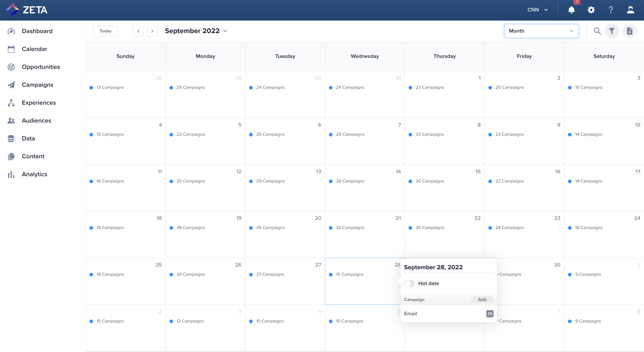The width and height of the screenshot is (644, 352).
Task: Open the notifications bell
Action: coord(571,10)
